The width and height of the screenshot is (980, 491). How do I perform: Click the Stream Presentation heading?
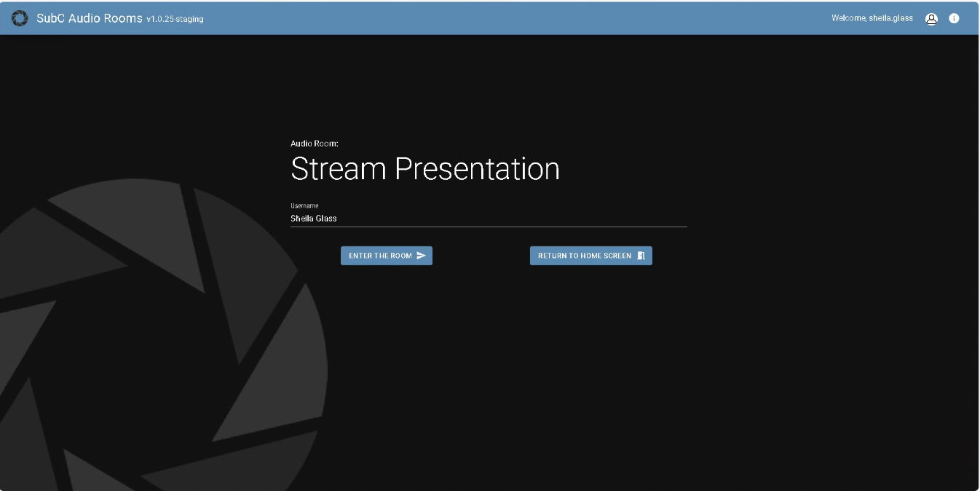click(424, 169)
